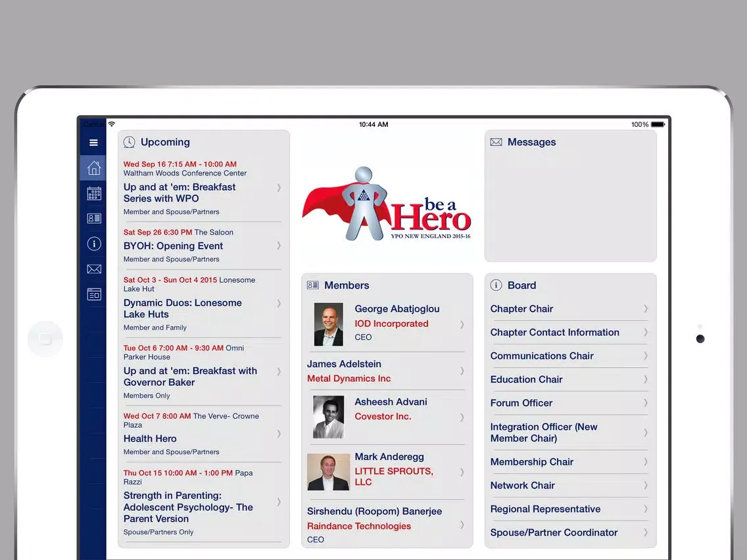This screenshot has height=560, width=747.
Task: Click the contact card icon beside Members
Action: [x=312, y=285]
